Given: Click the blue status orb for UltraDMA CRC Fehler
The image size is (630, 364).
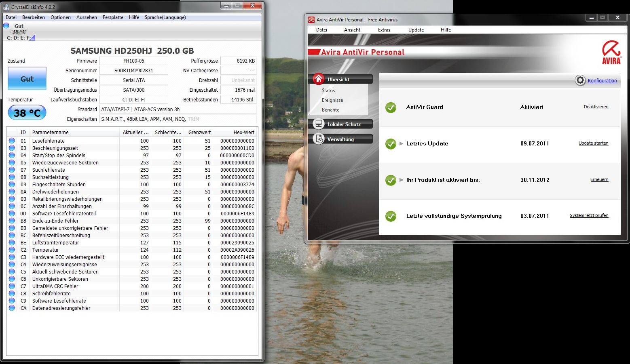Looking at the screenshot, I should tap(12, 286).
